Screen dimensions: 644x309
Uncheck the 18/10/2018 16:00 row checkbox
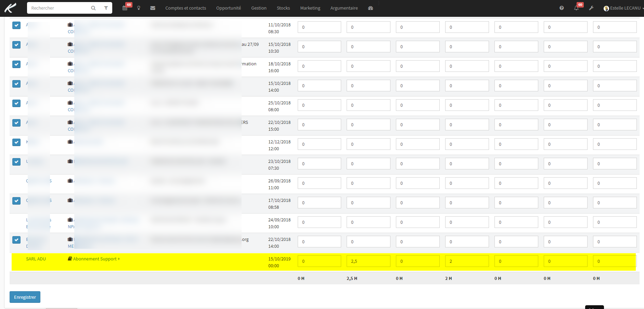tap(16, 64)
